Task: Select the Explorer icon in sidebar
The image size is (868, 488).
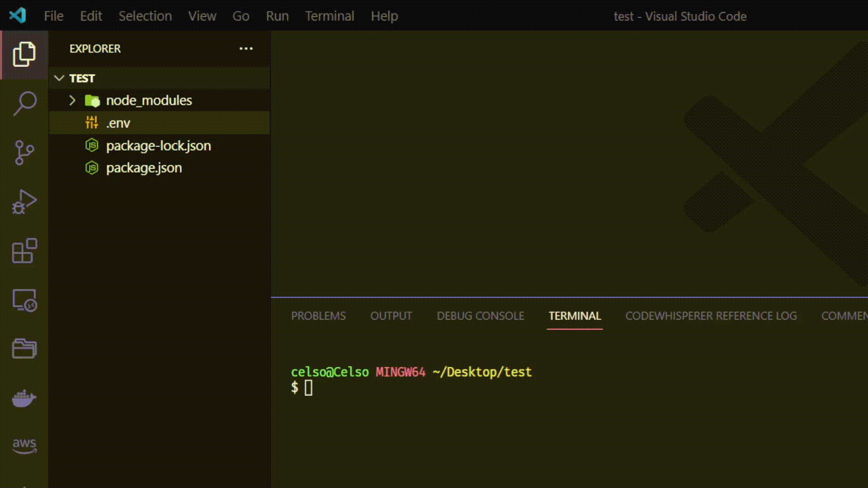Action: point(24,54)
